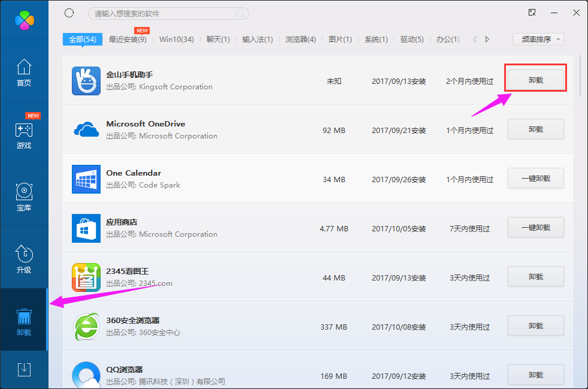Open the 频率排序 sorting dropdown
The height and width of the screenshot is (389, 588).
pyautogui.click(x=537, y=39)
